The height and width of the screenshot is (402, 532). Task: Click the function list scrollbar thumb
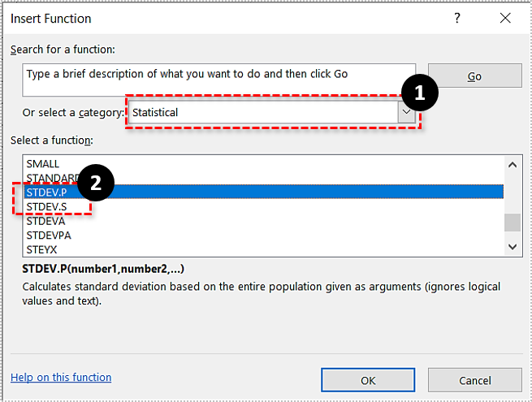pos(513,223)
